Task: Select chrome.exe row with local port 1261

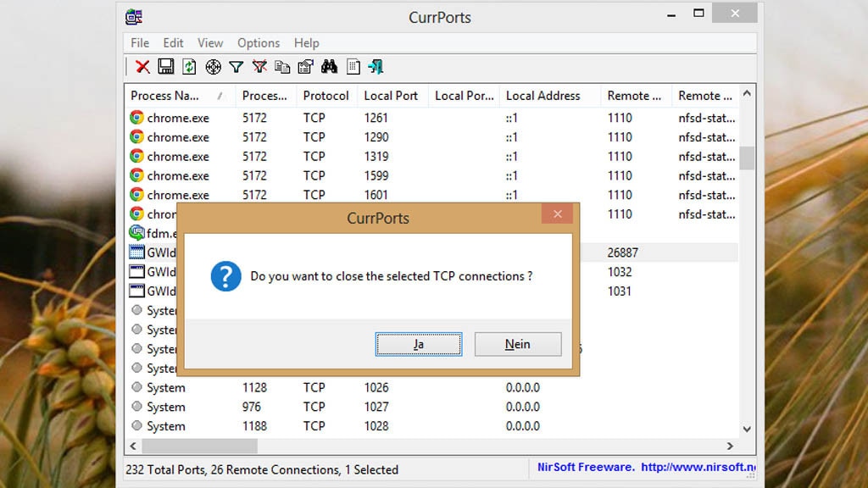Action: [431, 118]
